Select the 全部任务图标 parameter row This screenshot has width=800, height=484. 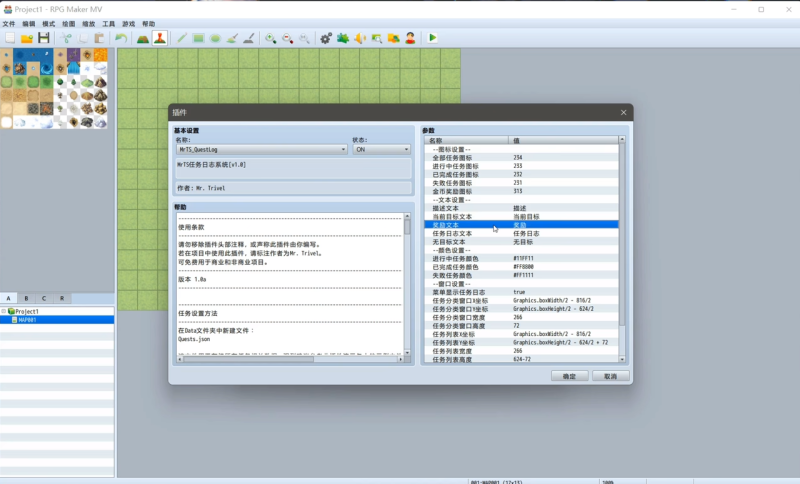tap(521, 158)
